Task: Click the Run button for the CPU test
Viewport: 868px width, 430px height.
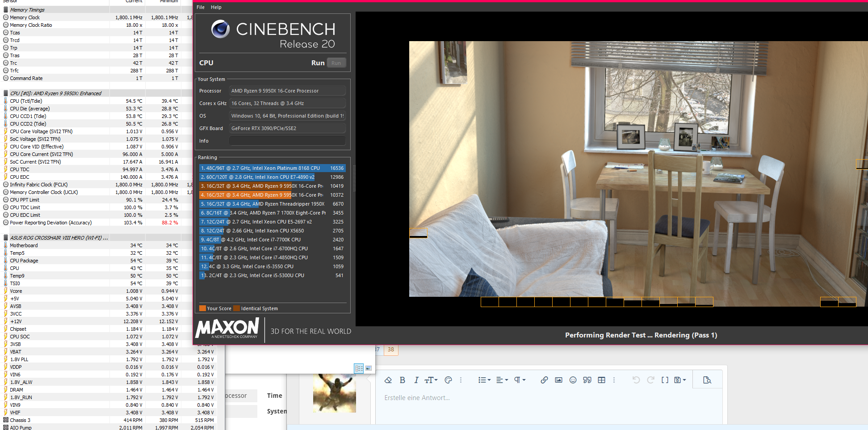Action: (x=336, y=63)
